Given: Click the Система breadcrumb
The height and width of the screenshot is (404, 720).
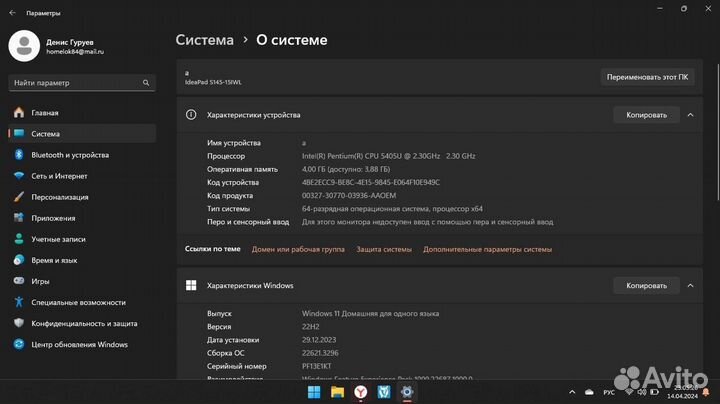Looking at the screenshot, I should [x=205, y=40].
